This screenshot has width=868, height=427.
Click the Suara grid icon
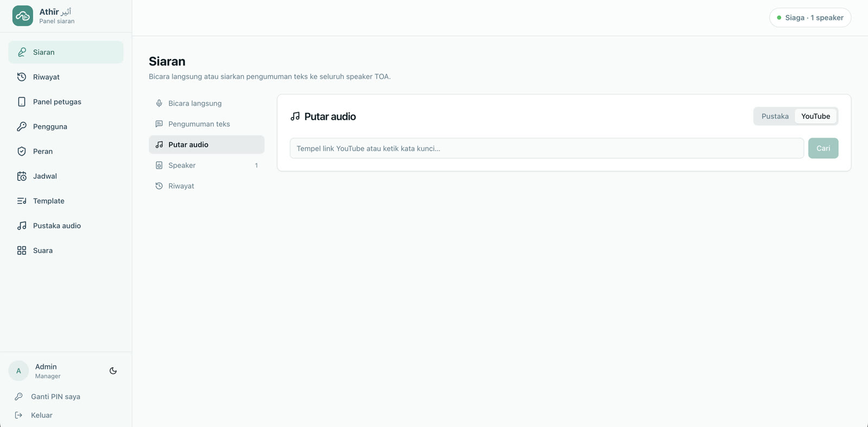coord(22,250)
